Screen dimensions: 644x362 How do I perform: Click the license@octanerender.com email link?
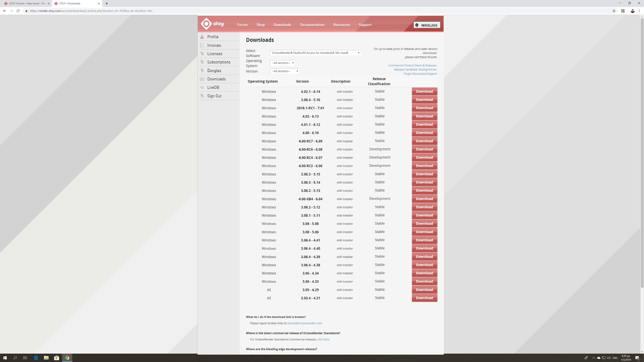[305, 323]
